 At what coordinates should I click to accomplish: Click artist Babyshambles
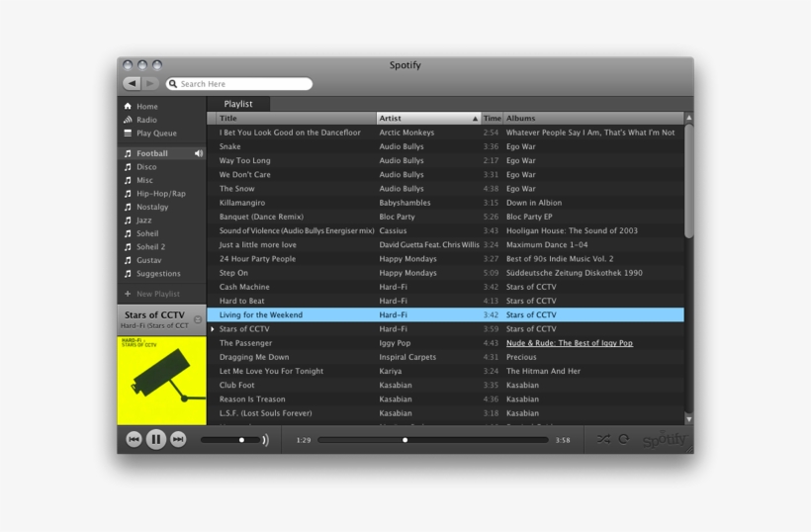click(405, 203)
